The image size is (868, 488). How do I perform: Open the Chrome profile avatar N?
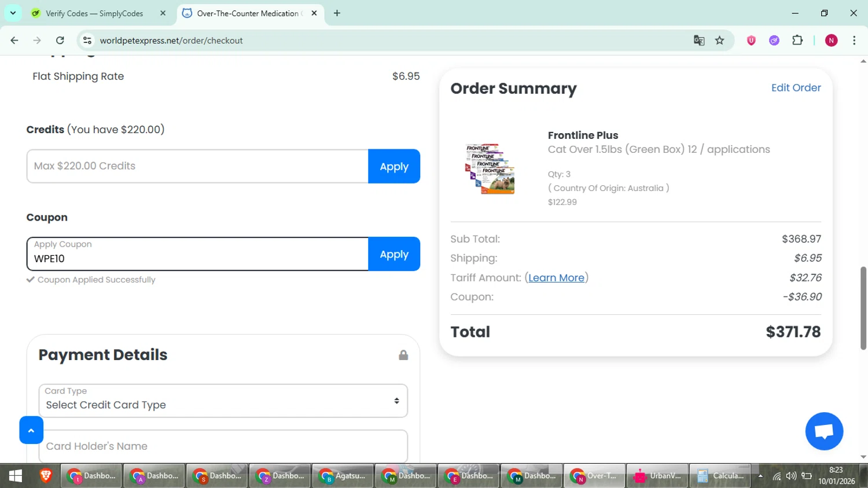pyautogui.click(x=832, y=41)
